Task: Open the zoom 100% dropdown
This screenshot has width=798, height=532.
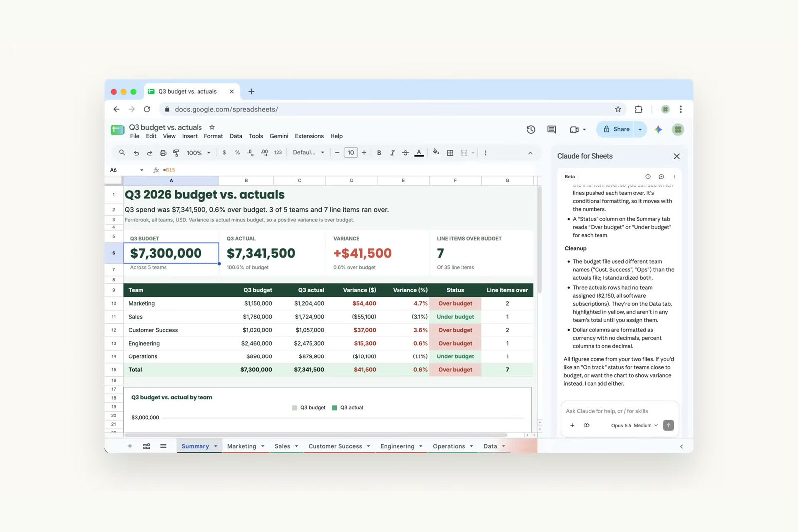Action: (x=199, y=153)
